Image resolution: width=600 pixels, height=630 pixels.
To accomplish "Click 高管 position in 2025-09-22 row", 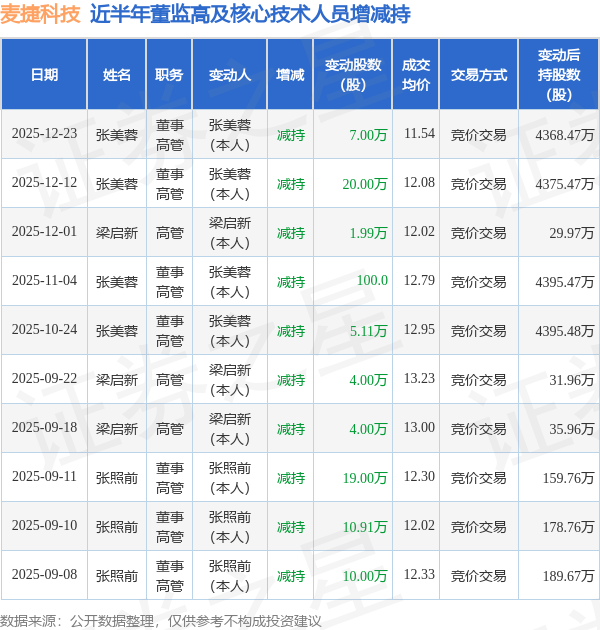I will (x=170, y=380).
